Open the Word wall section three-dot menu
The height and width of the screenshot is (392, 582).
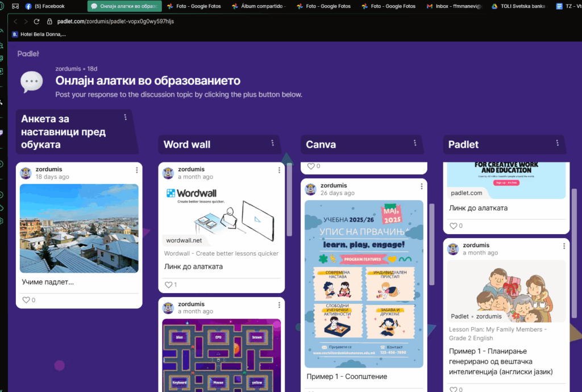[x=272, y=143]
